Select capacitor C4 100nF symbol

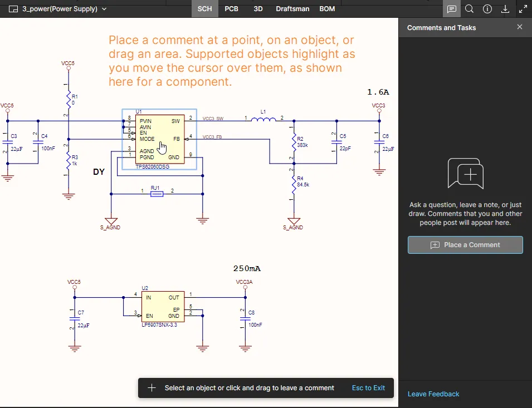[38, 142]
